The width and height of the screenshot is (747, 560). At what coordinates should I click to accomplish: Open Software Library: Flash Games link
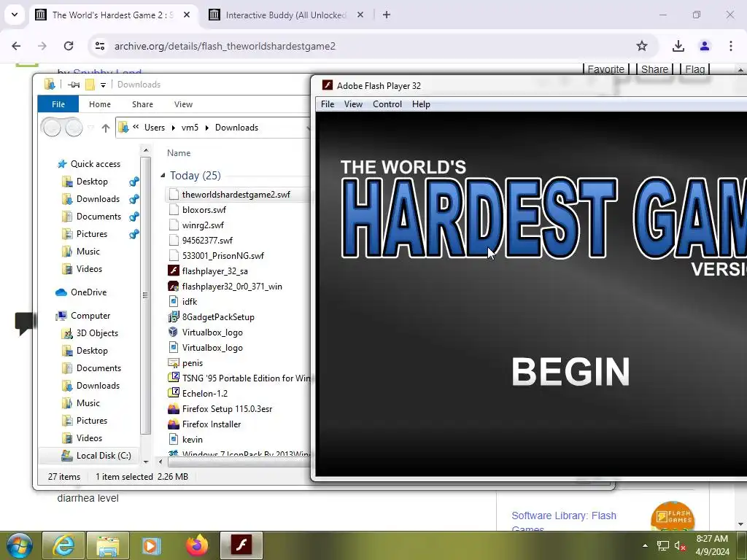pyautogui.click(x=564, y=521)
